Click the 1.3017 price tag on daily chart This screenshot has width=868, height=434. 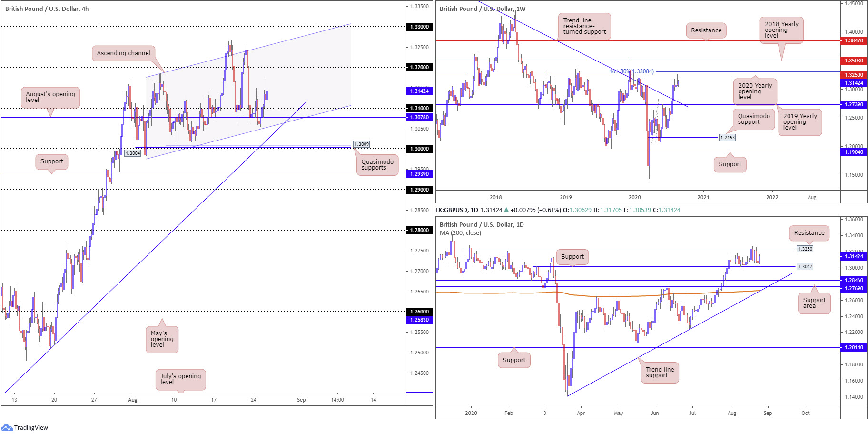coord(805,266)
